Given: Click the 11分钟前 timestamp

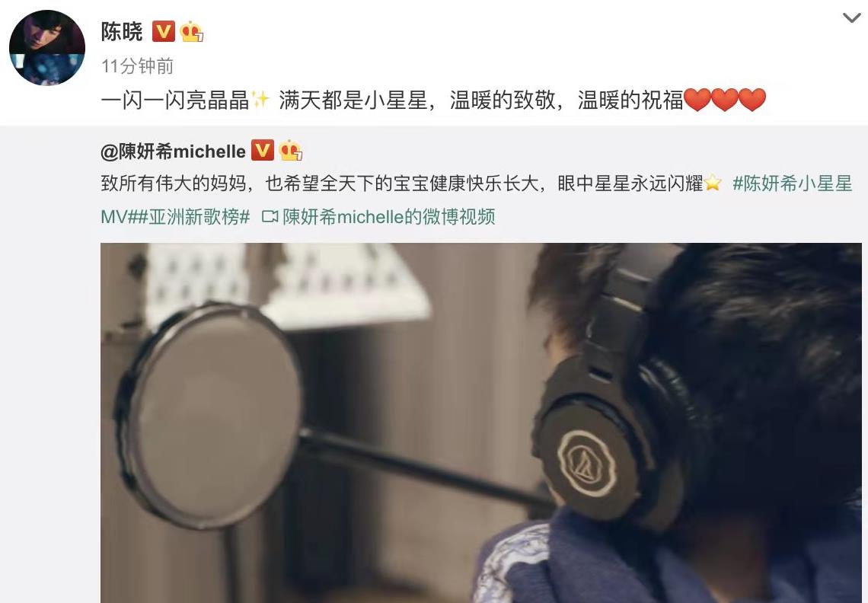Looking at the screenshot, I should [x=137, y=66].
